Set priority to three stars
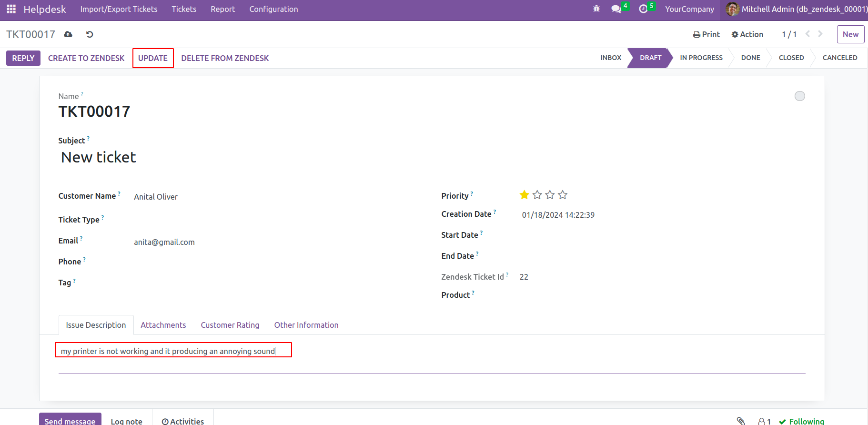The image size is (868, 425). pos(550,195)
